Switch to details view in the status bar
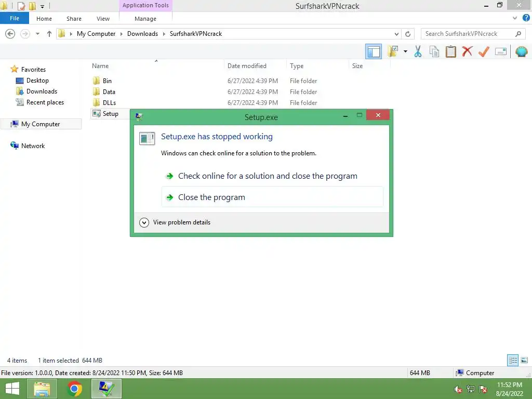 tap(513, 360)
